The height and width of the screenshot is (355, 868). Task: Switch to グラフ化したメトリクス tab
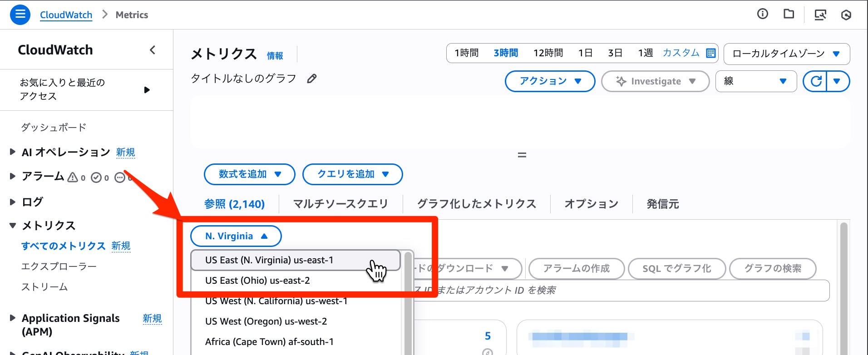477,204
